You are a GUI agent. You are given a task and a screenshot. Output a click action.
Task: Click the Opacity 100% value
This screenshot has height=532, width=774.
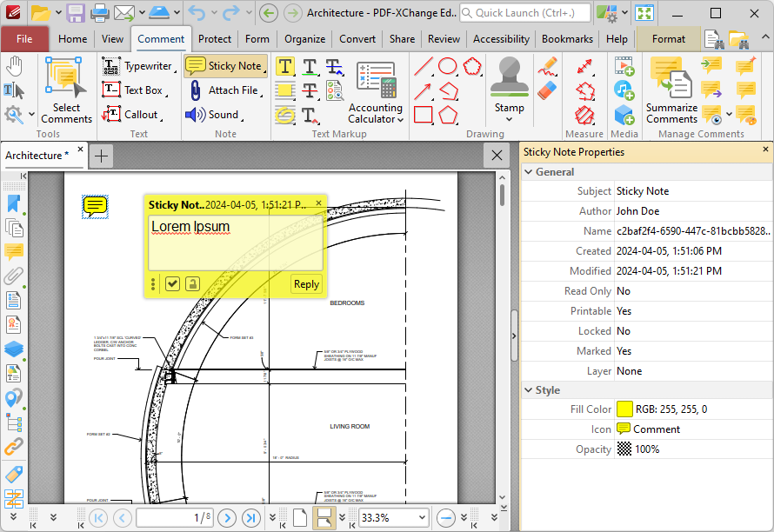tap(692, 449)
